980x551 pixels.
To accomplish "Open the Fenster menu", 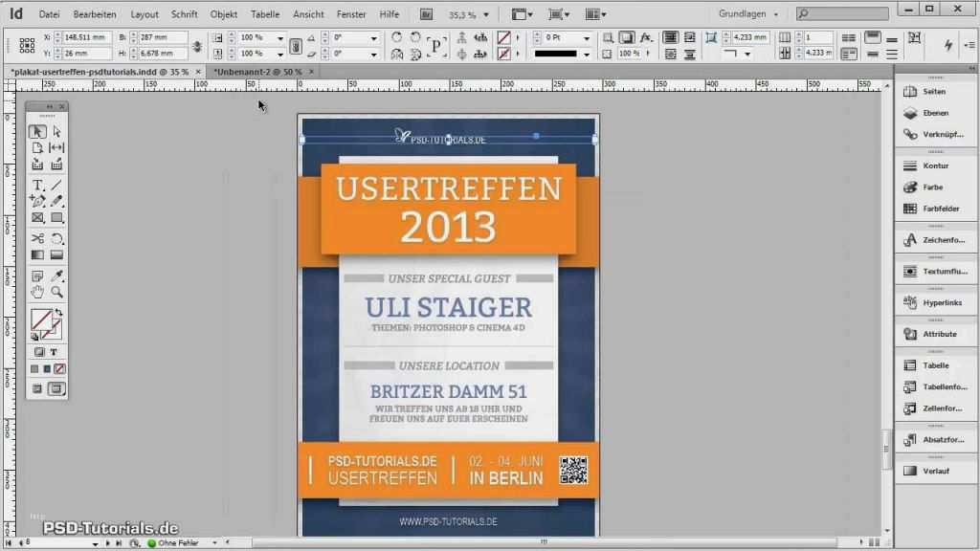I will (351, 13).
